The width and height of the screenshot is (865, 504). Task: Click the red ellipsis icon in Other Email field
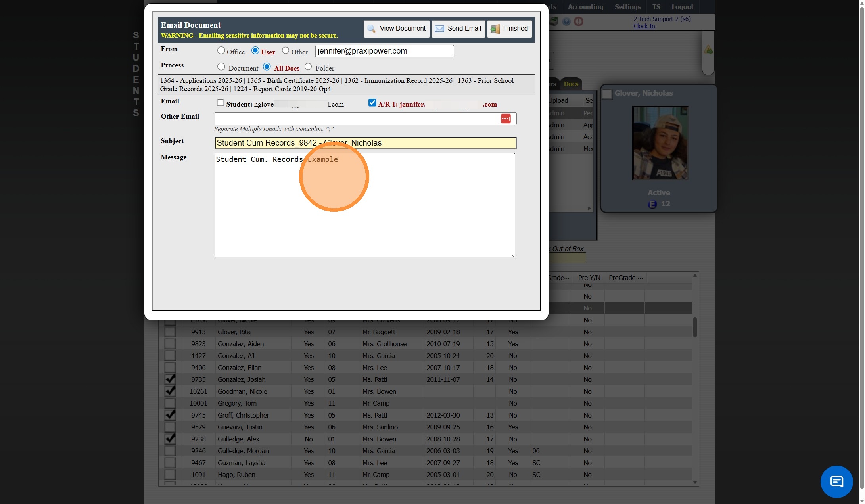tap(505, 119)
